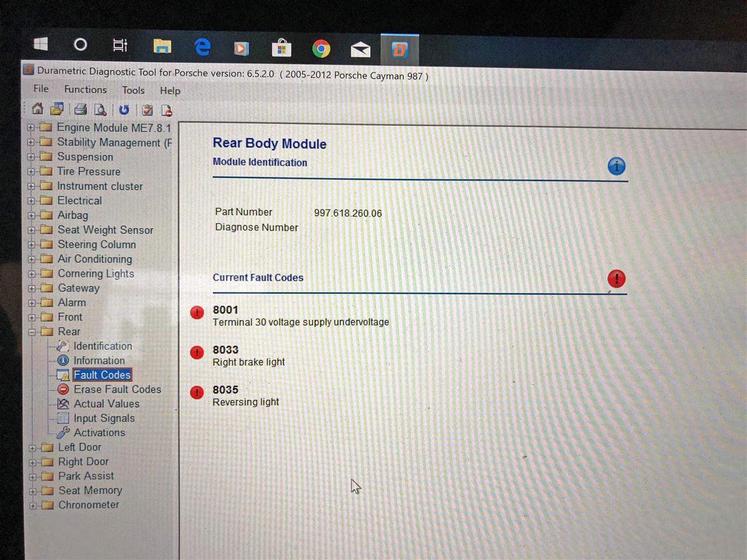
Task: Expand the Tire Pressure node
Action: coord(31,171)
